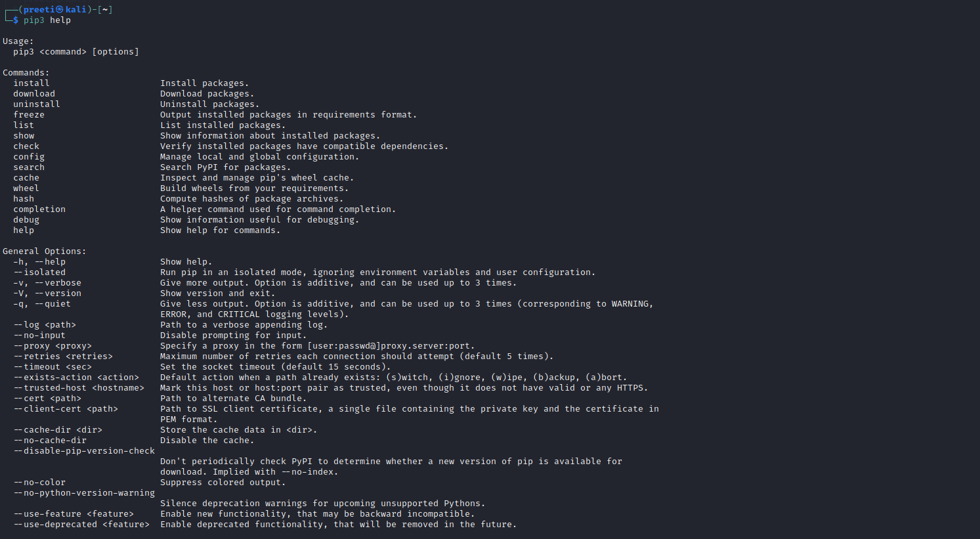Click the 'Search PyPI for packages.' description
This screenshot has width=980, height=539.
coord(226,167)
